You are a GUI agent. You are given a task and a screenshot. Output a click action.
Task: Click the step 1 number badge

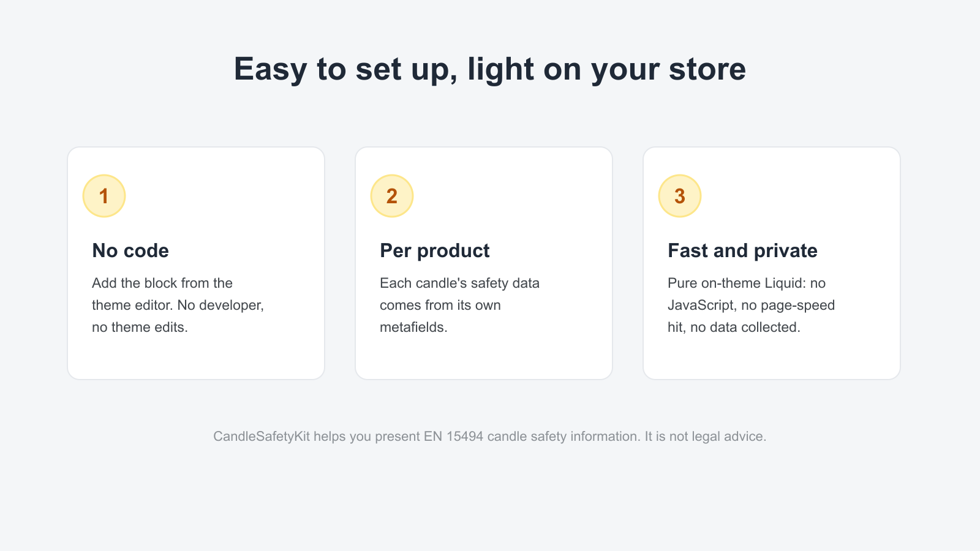(x=104, y=196)
